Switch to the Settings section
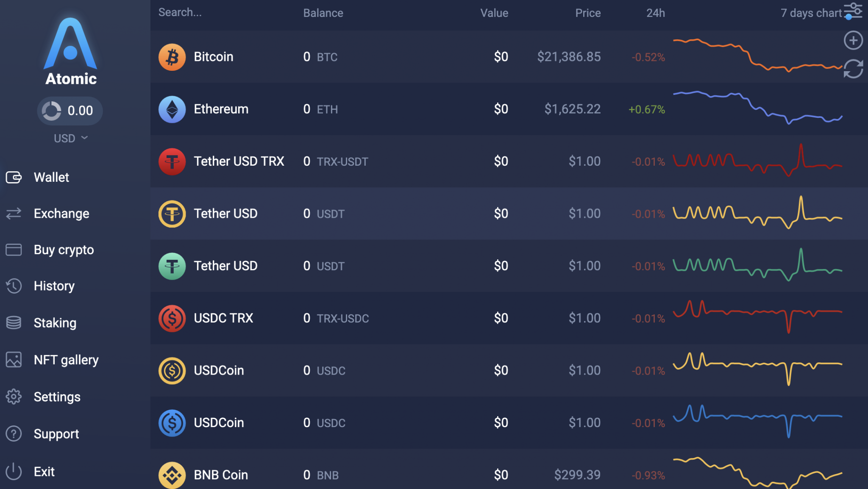868x489 pixels. click(x=57, y=397)
